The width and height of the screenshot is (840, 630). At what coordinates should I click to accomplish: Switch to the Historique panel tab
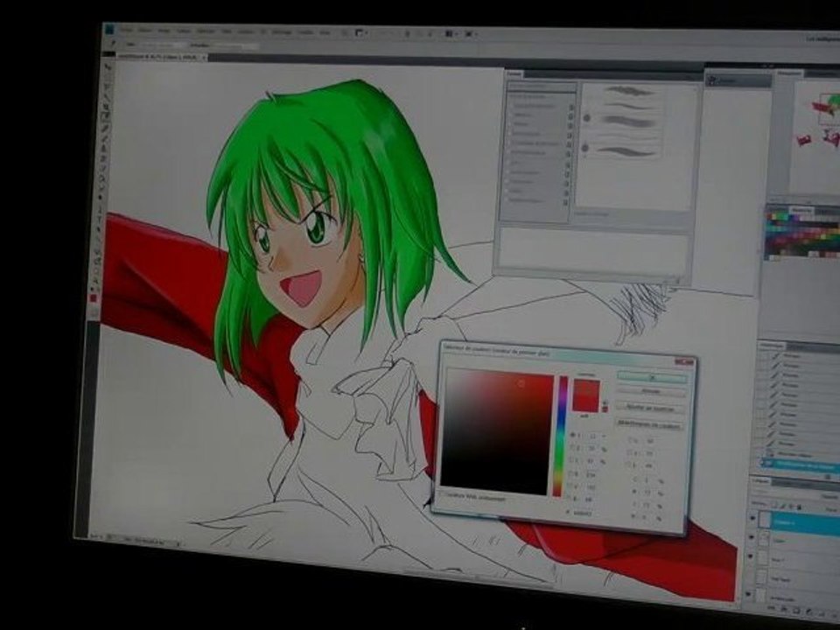pos(772,346)
